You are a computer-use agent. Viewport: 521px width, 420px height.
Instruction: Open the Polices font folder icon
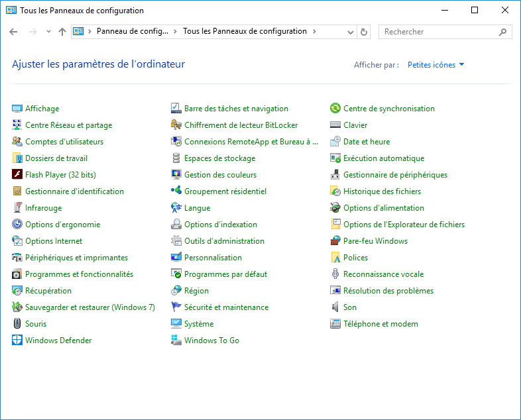[x=336, y=258]
